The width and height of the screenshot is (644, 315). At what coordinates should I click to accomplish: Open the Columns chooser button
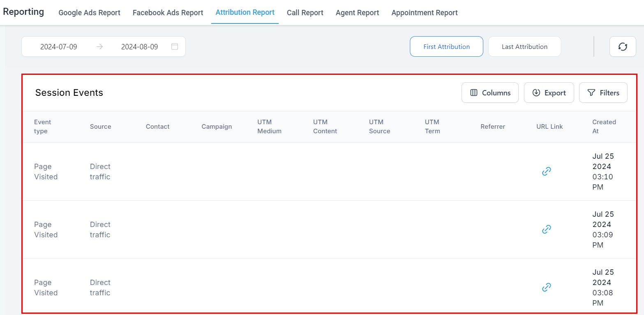[490, 93]
